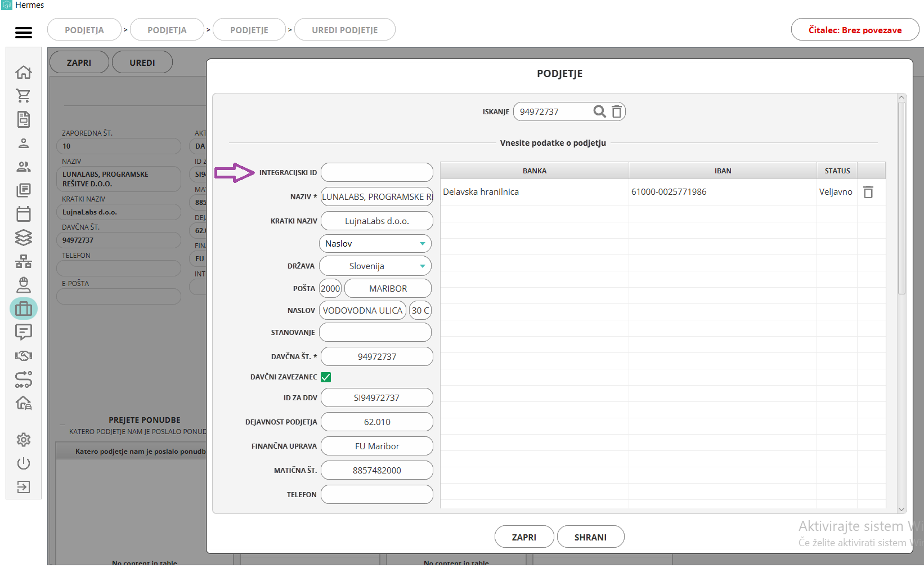Click the power icon in sidebar
This screenshot has width=924, height=572.
pos(24,463)
